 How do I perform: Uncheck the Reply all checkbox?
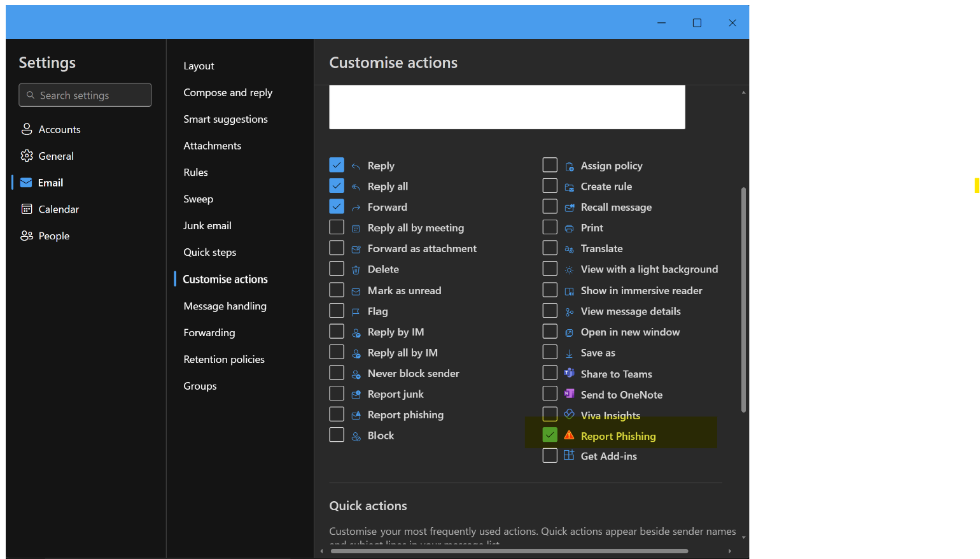point(337,185)
